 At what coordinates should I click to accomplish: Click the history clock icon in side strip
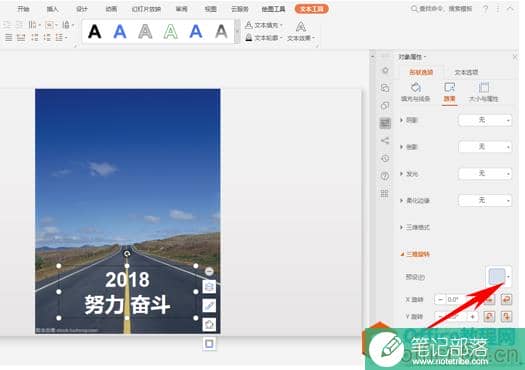(385, 158)
